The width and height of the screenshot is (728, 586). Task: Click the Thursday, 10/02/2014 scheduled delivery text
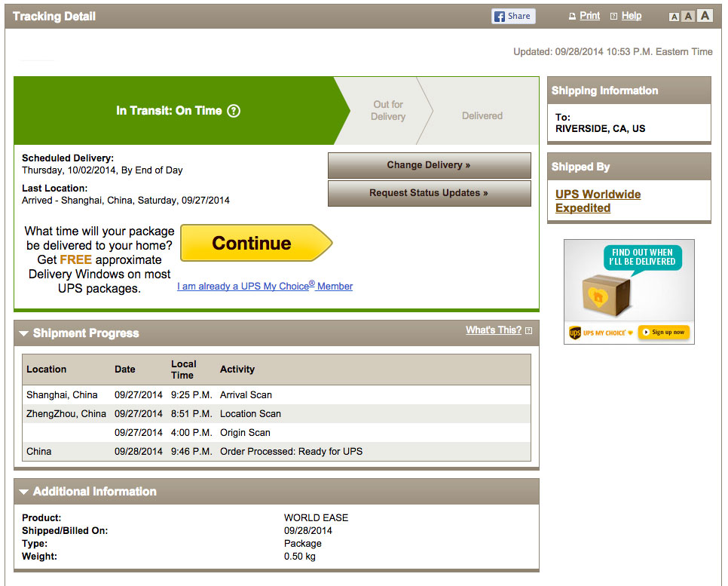tap(102, 170)
